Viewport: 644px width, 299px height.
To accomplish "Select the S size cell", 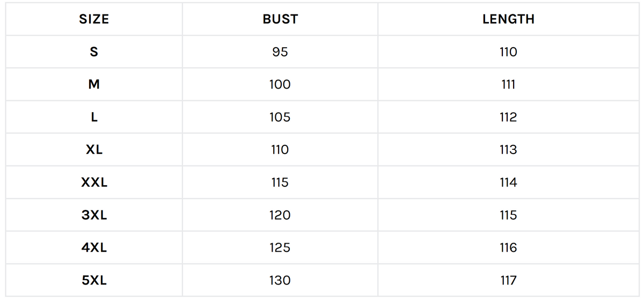I will (x=94, y=52).
